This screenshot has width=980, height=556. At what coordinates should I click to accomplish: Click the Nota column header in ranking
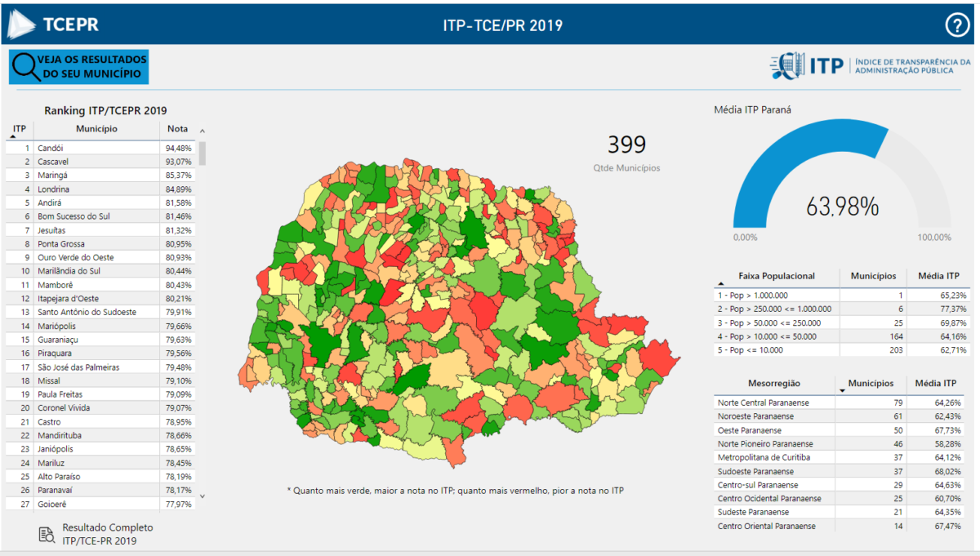click(x=177, y=129)
